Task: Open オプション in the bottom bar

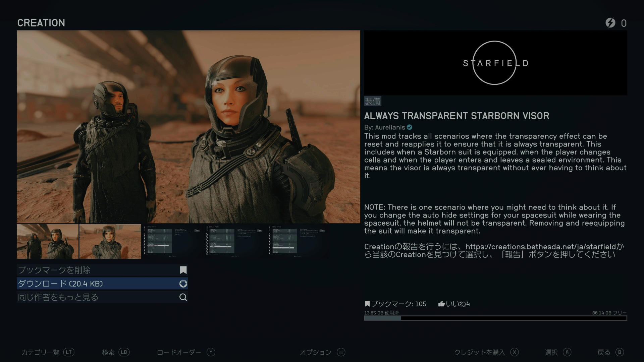Action: click(316, 352)
